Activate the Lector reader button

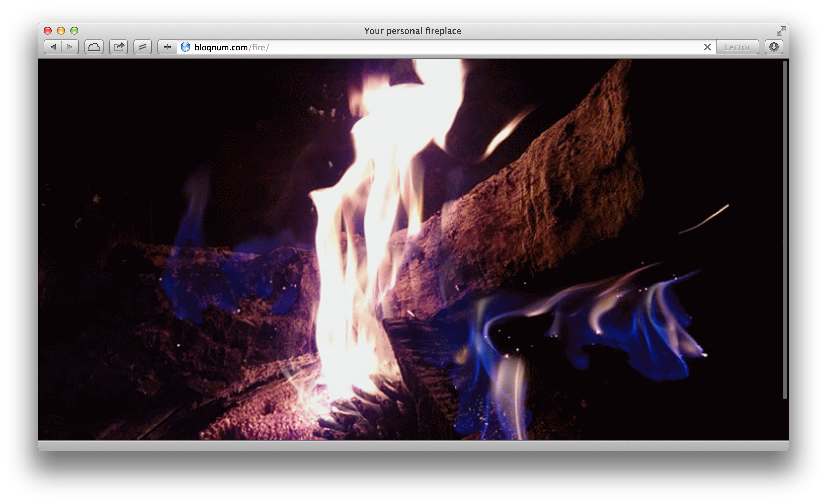click(x=737, y=47)
